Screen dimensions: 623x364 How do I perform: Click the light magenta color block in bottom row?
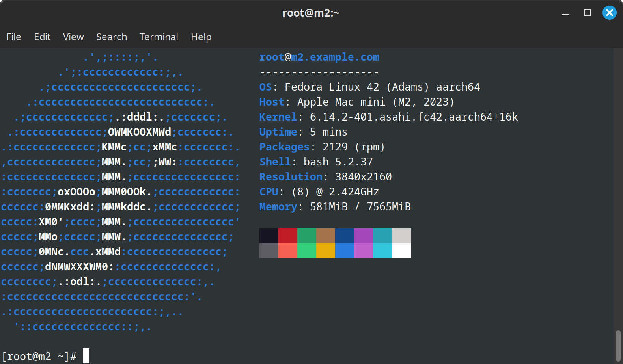coord(364,251)
